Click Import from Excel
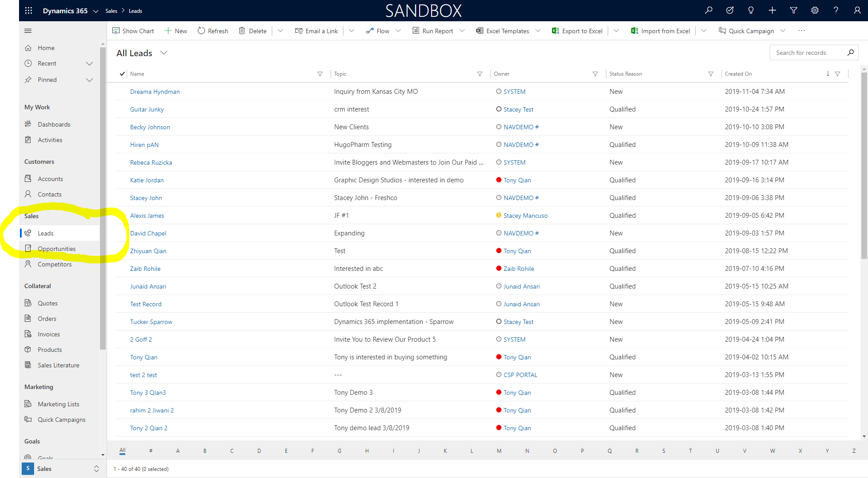The width and height of the screenshot is (868, 478). (660, 31)
